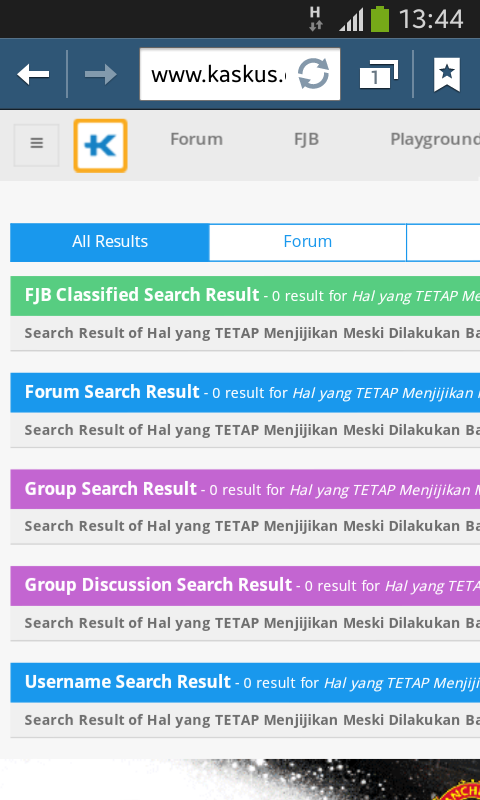Select search result text under Forum Search Result
The image size is (480, 800).
point(252,430)
